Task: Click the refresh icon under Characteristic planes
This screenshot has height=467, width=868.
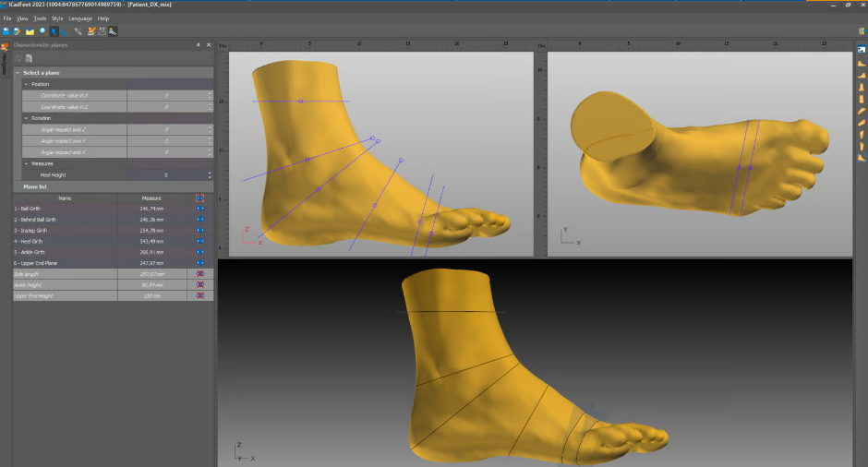Action: point(18,58)
